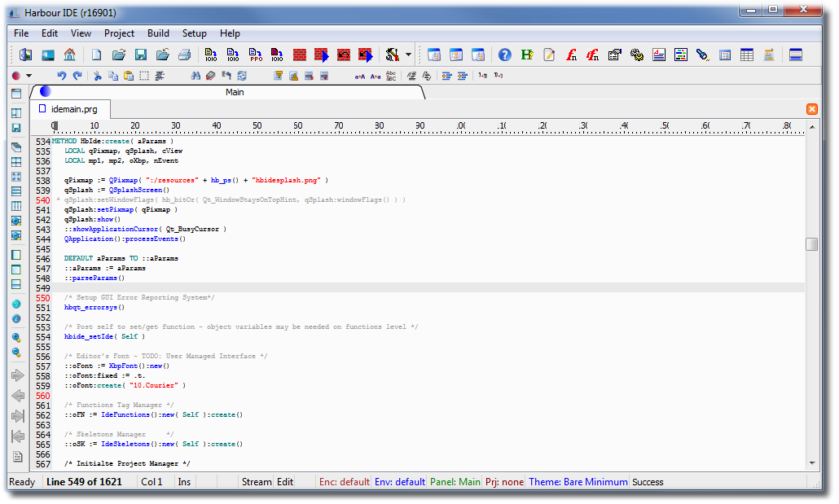
Task: Toggle Edit mode indicator in status bar
Action: (x=285, y=482)
